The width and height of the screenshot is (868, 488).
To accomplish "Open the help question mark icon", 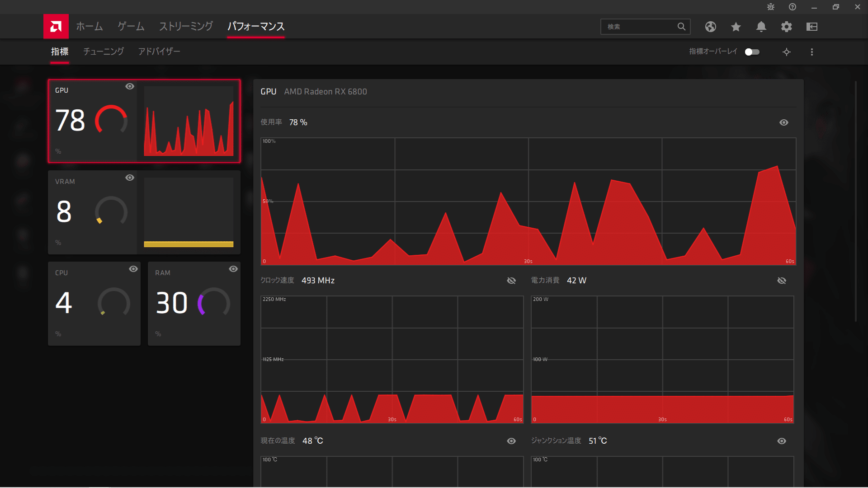I will click(793, 7).
